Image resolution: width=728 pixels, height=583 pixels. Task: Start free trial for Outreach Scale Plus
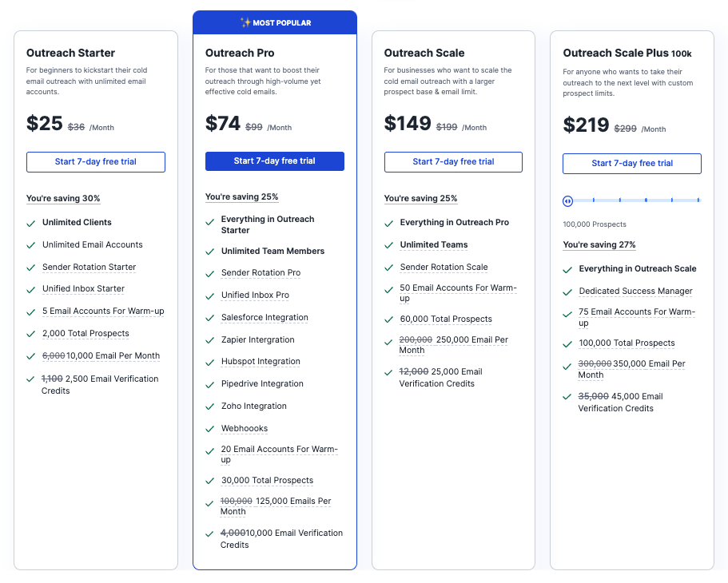[632, 164]
